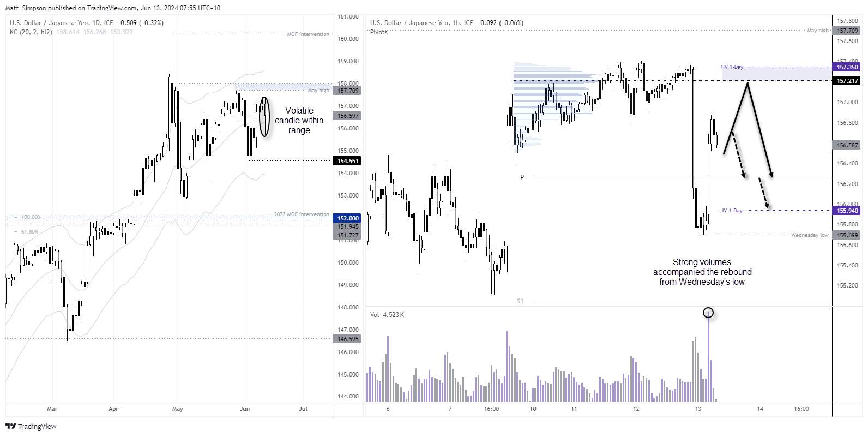
Task: Click the 'Wednesday low' label
Action: (810, 235)
